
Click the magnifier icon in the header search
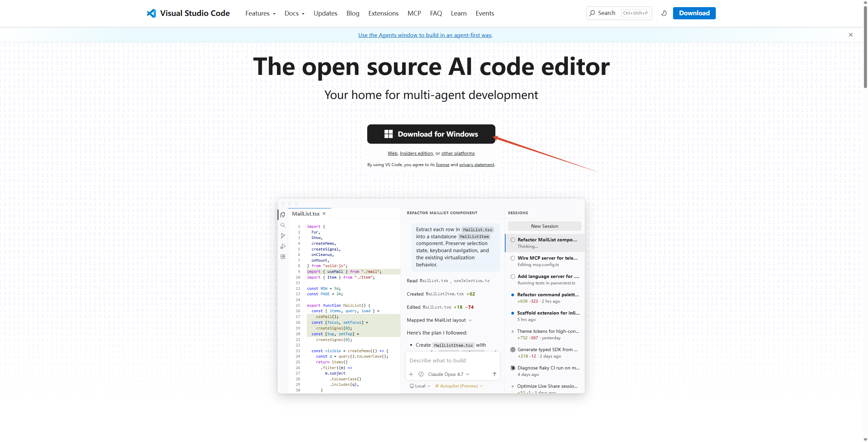coord(592,13)
